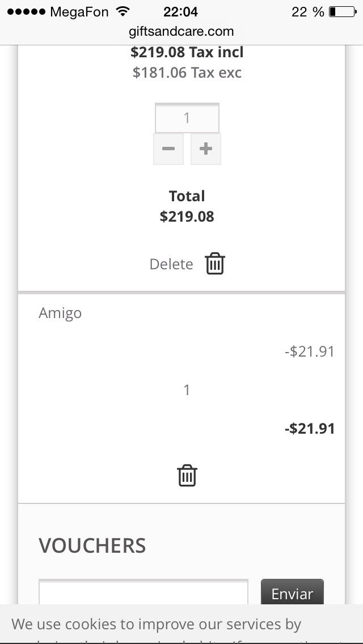Tap the bold -$21.91 discount total

click(x=310, y=429)
